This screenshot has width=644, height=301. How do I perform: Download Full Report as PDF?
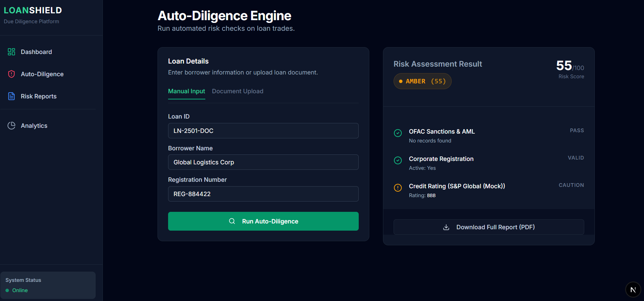pyautogui.click(x=489, y=227)
